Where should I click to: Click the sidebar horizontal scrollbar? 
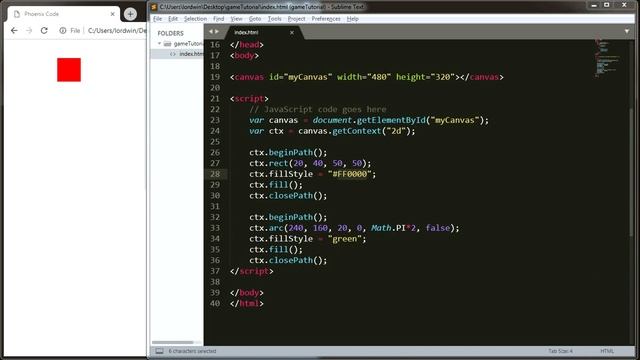pos(173,342)
